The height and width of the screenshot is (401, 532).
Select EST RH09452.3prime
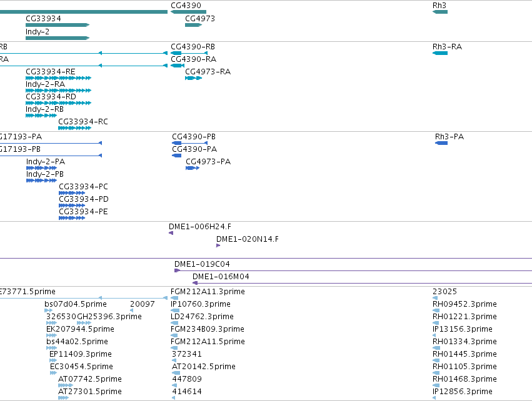464,304
